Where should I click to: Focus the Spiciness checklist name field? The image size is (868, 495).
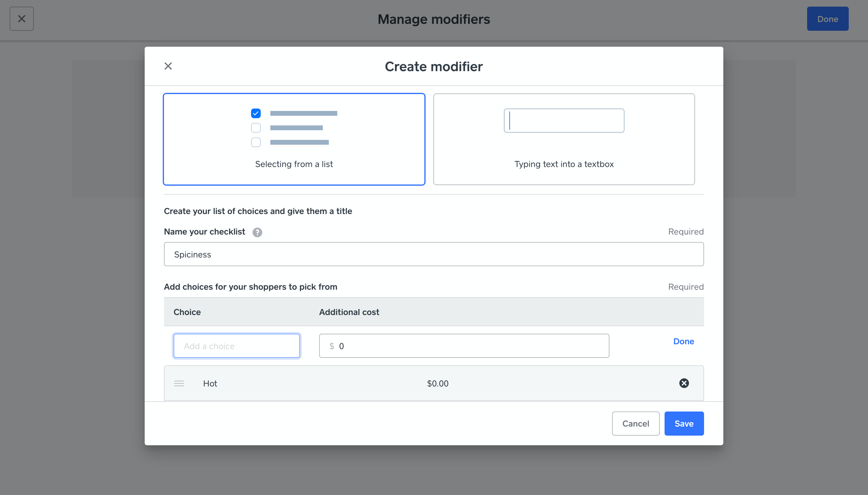click(x=434, y=254)
